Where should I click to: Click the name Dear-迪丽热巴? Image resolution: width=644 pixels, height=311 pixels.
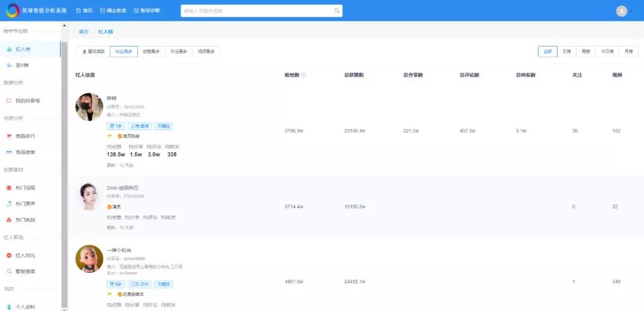point(122,188)
